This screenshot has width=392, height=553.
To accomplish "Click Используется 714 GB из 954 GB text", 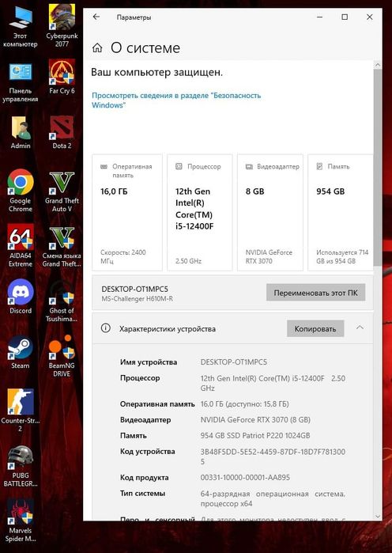I will pos(342,256).
